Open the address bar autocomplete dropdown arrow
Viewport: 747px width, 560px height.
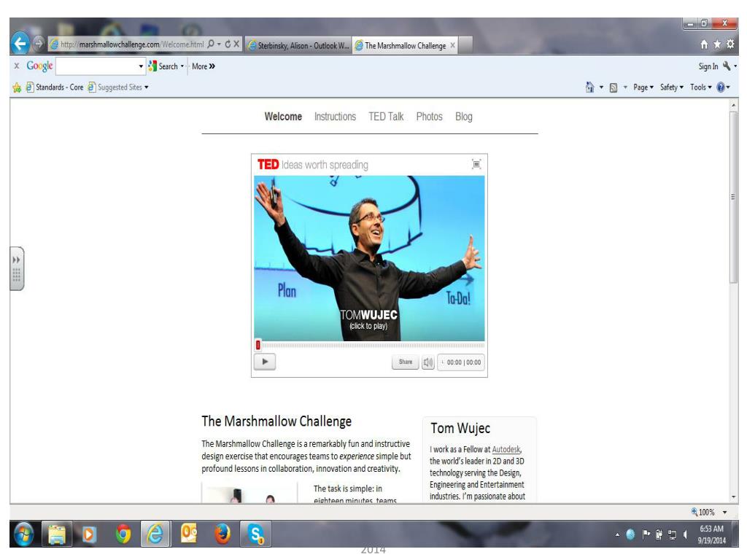(219, 44)
